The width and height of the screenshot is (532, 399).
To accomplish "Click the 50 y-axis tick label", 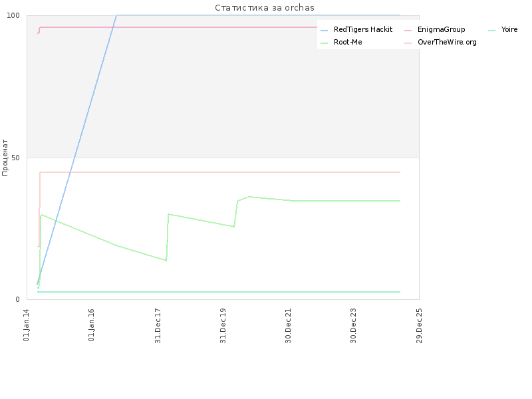I will point(15,158).
